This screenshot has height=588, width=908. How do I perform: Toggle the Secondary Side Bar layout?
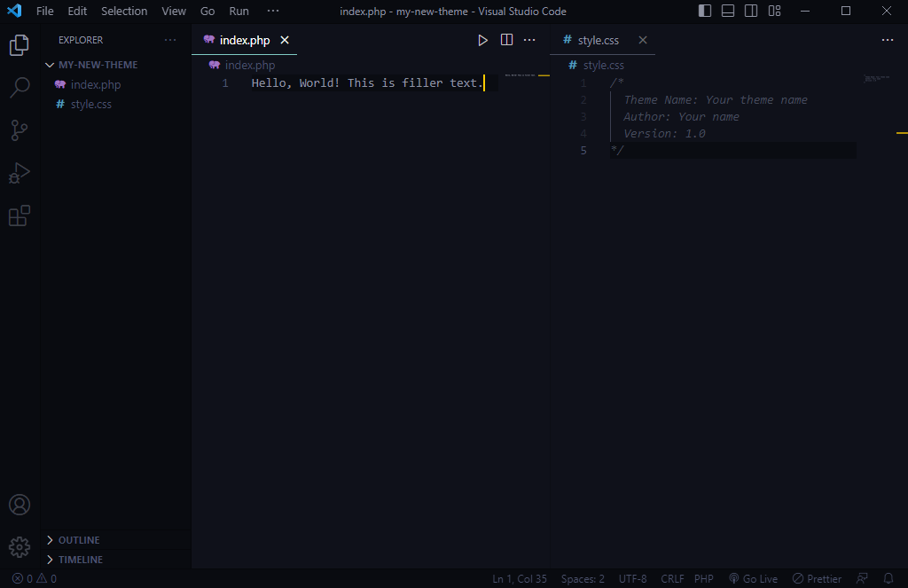point(751,11)
